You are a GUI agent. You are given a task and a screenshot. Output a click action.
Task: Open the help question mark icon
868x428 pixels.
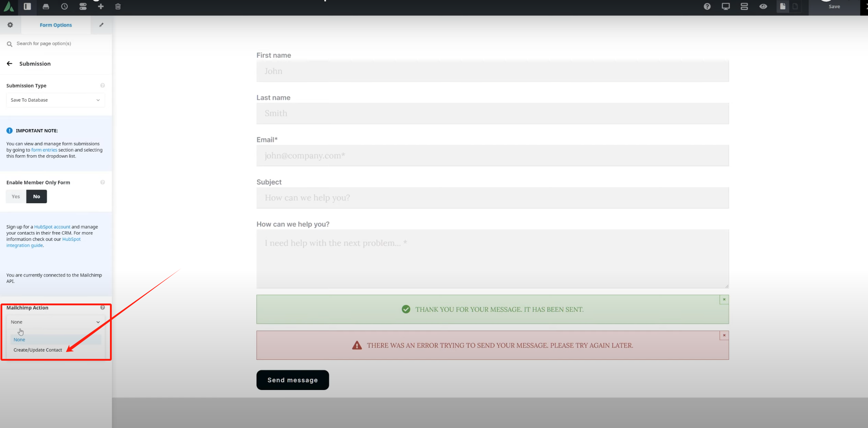coord(707,7)
